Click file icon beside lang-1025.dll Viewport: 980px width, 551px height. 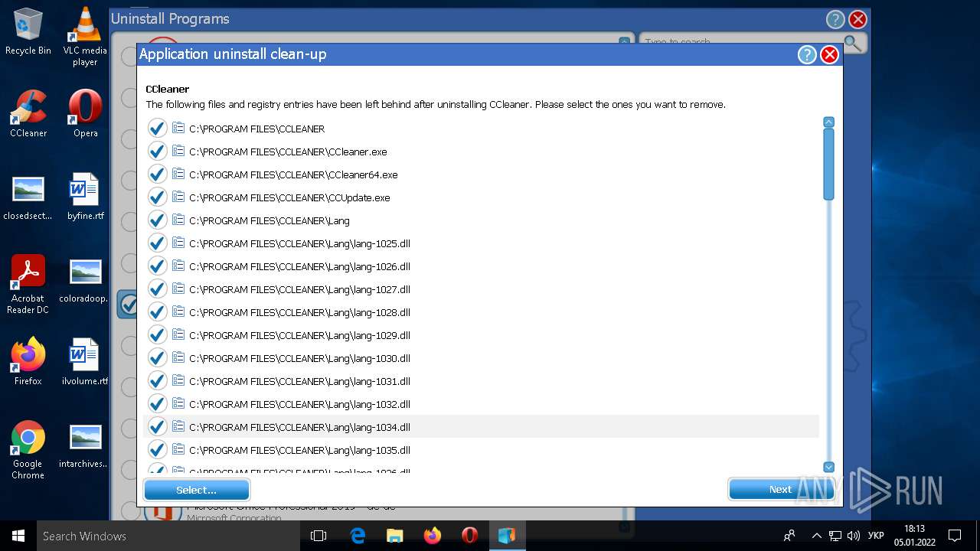[178, 243]
